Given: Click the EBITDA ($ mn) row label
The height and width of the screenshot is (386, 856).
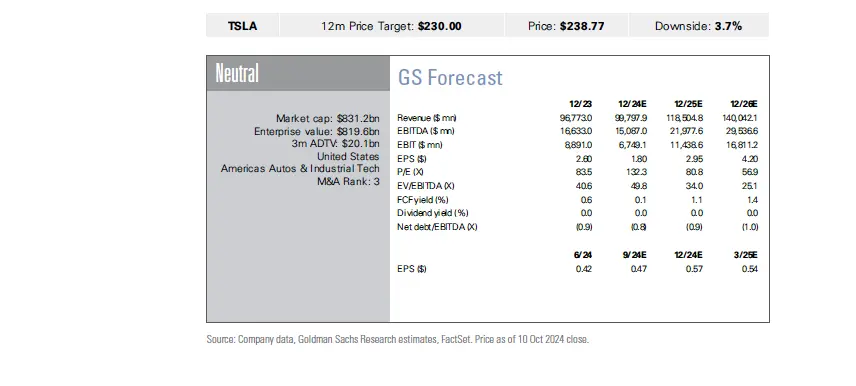Looking at the screenshot, I should click(x=425, y=132).
